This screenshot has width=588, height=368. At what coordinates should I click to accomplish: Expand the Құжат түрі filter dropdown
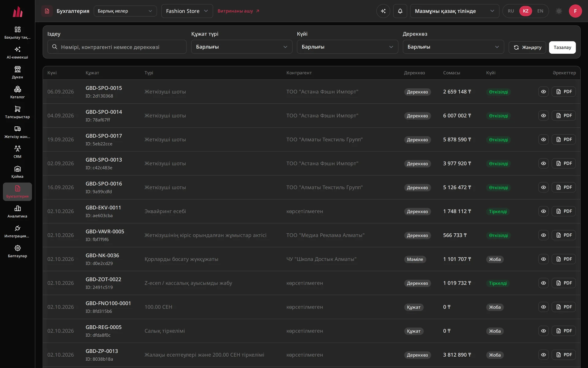coord(242,47)
